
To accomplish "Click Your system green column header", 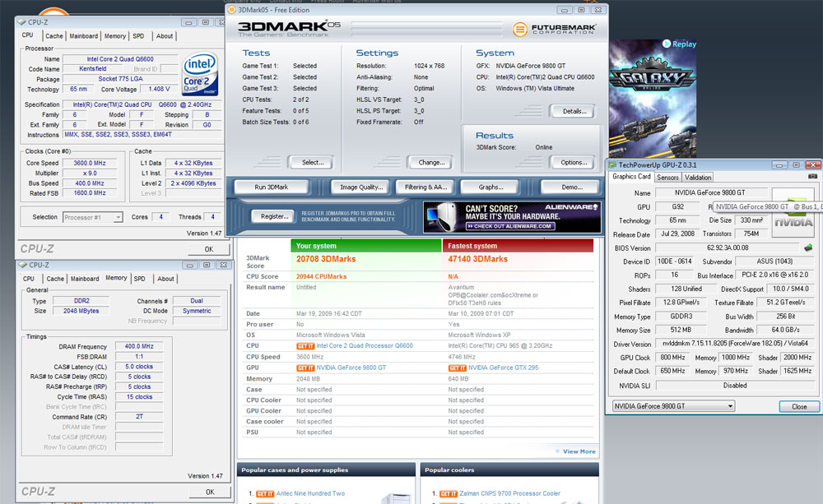I will pos(366,246).
